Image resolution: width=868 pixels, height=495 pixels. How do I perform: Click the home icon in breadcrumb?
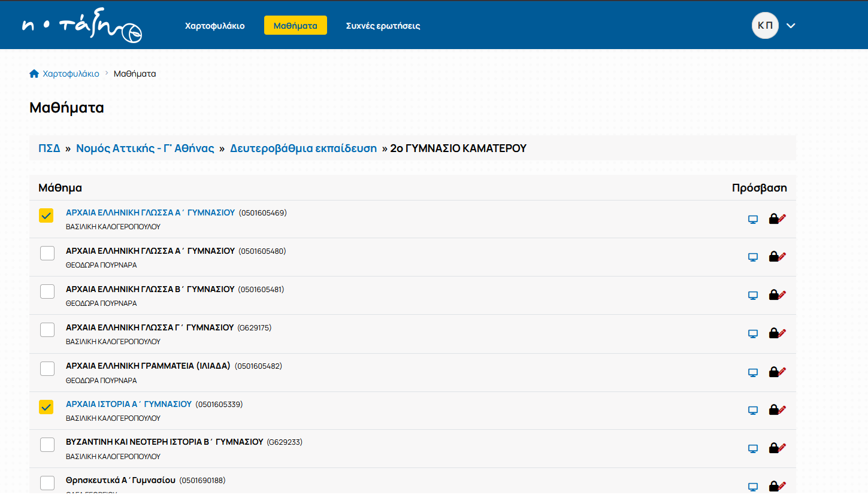[34, 74]
